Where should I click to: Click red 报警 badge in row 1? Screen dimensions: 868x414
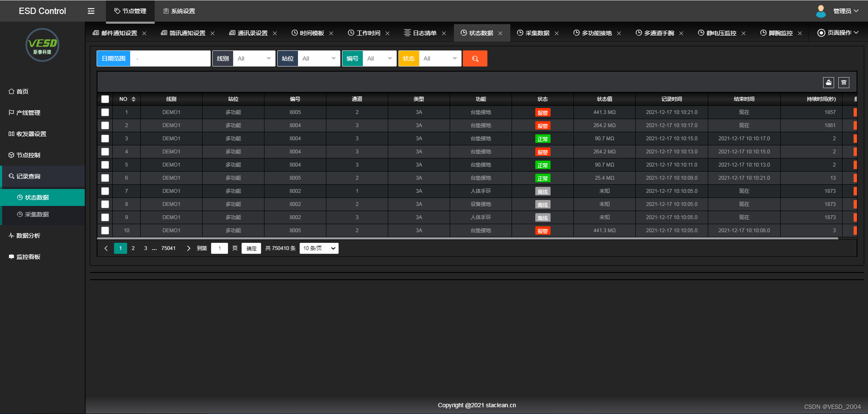(x=542, y=113)
